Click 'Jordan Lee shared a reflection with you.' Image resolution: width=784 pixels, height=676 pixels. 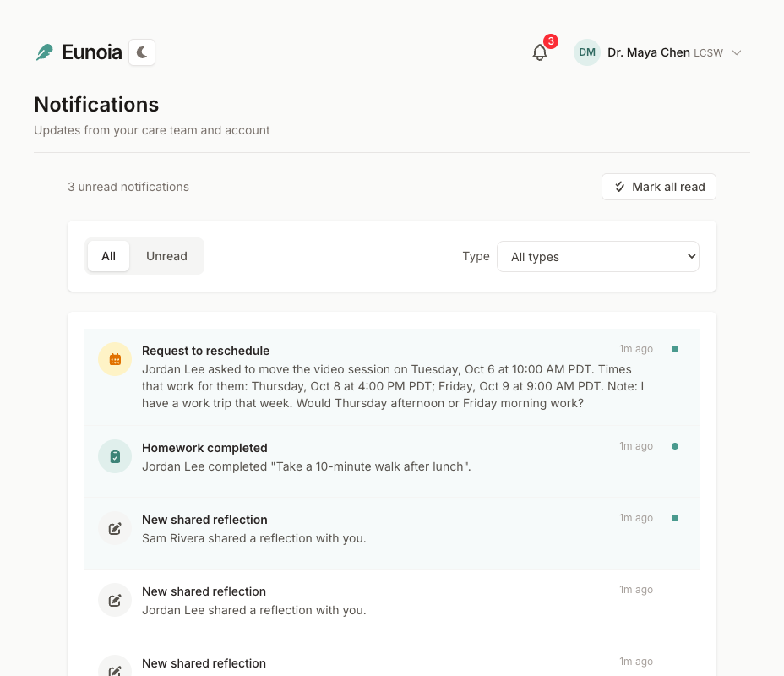pyautogui.click(x=254, y=610)
